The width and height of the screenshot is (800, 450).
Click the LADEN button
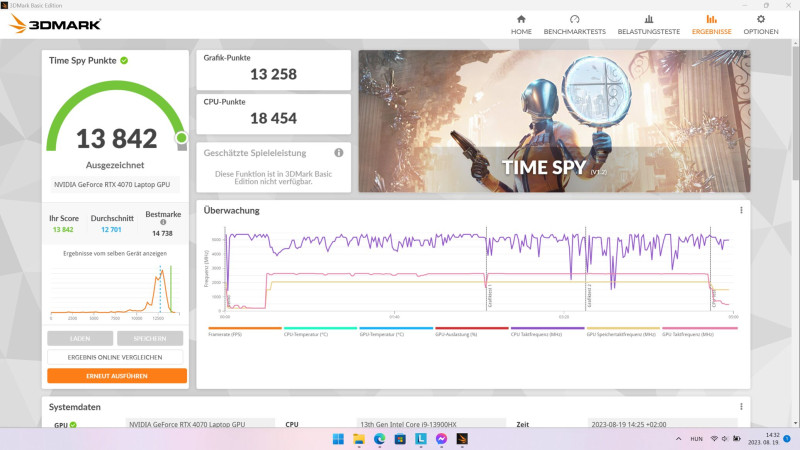(80, 338)
